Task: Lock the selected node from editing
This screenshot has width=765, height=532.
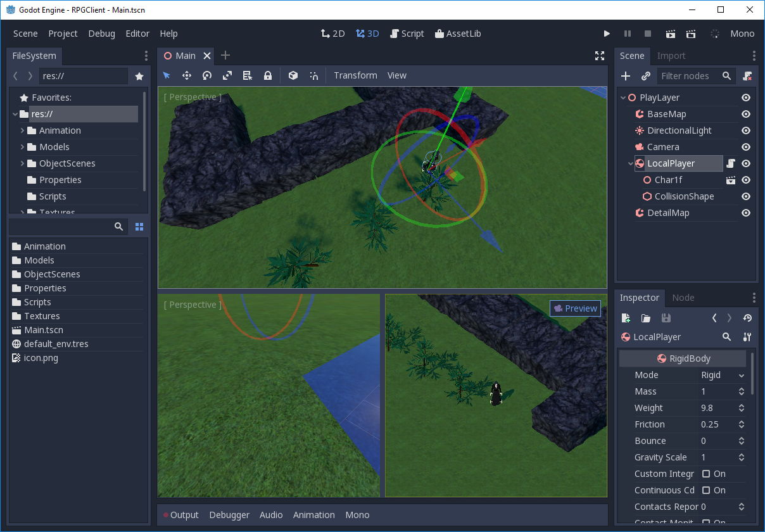Action: 267,75
